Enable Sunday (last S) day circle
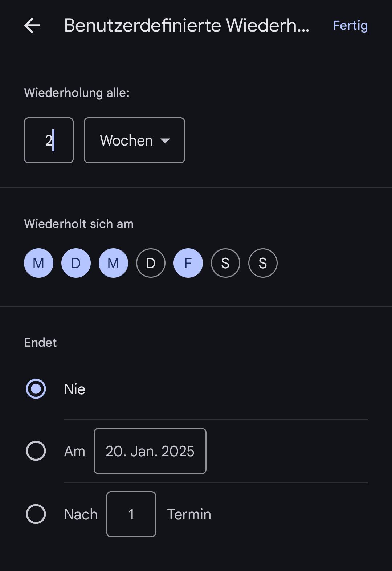 pyautogui.click(x=263, y=263)
